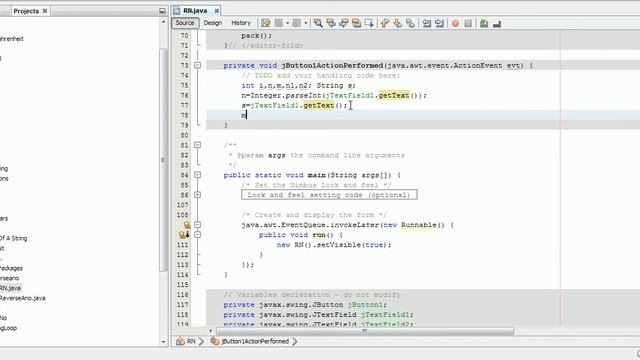
Task: Go to Previous Bookmark icon
Action: tap(384, 23)
